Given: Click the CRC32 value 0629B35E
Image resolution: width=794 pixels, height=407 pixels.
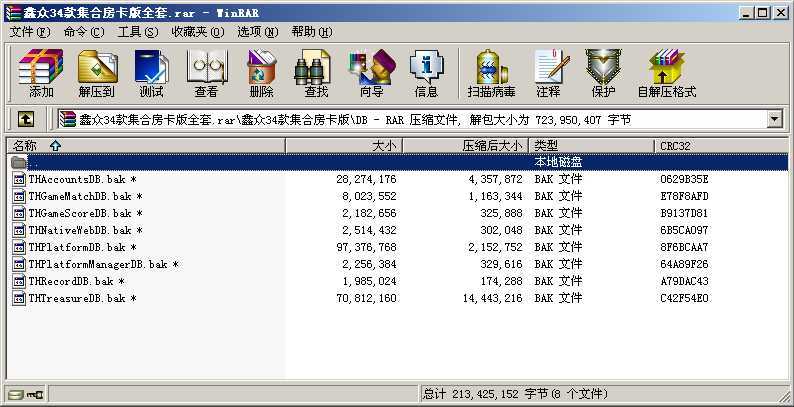Looking at the screenshot, I should point(684,179).
